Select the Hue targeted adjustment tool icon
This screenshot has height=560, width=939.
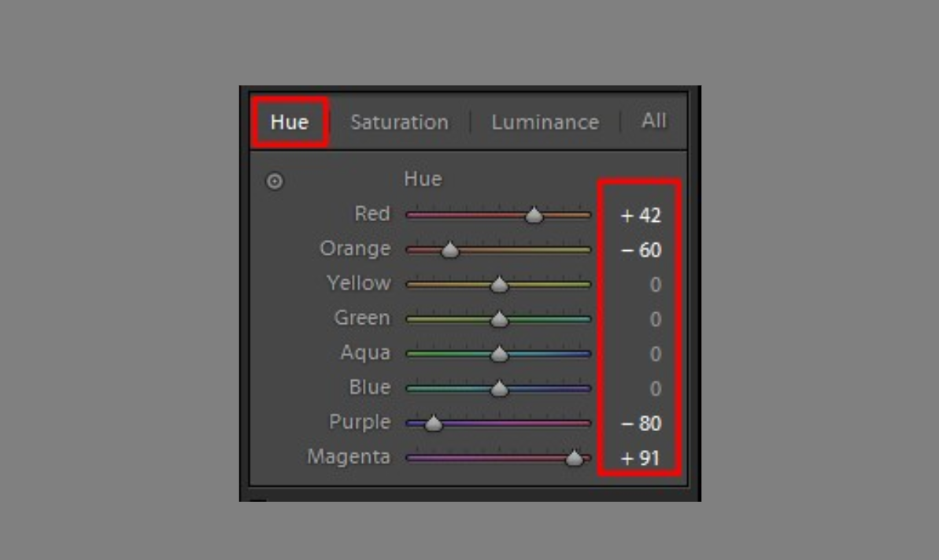[x=274, y=182]
